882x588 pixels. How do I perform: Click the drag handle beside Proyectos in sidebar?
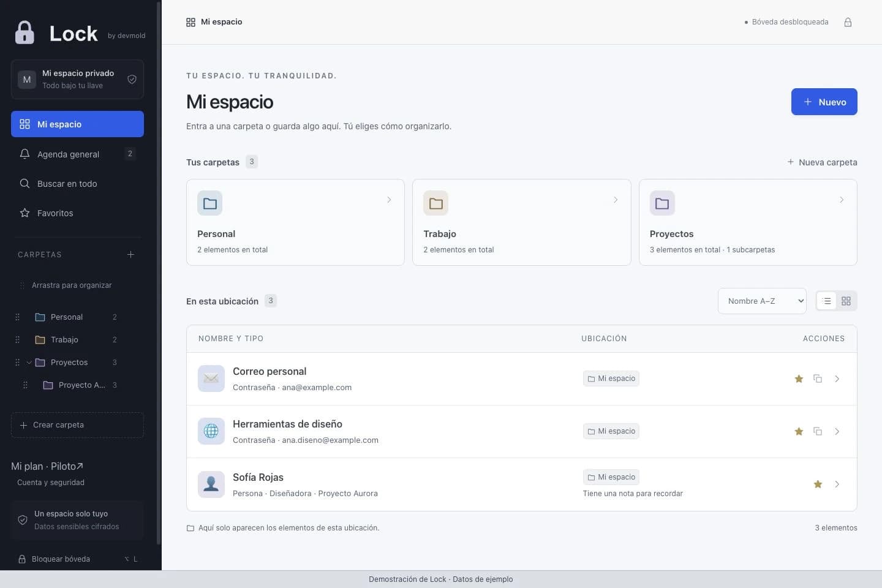(17, 362)
